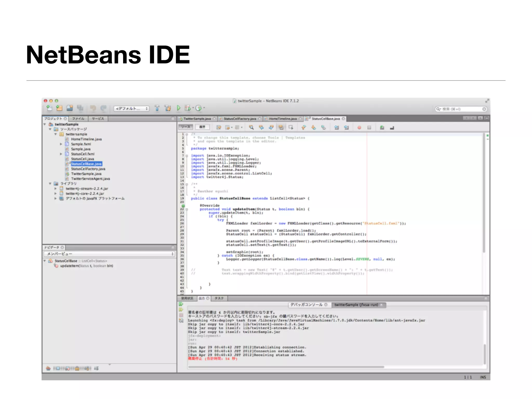Click the Stop Macro Recording square icon
This screenshot has width=532, height=399.
(369, 128)
